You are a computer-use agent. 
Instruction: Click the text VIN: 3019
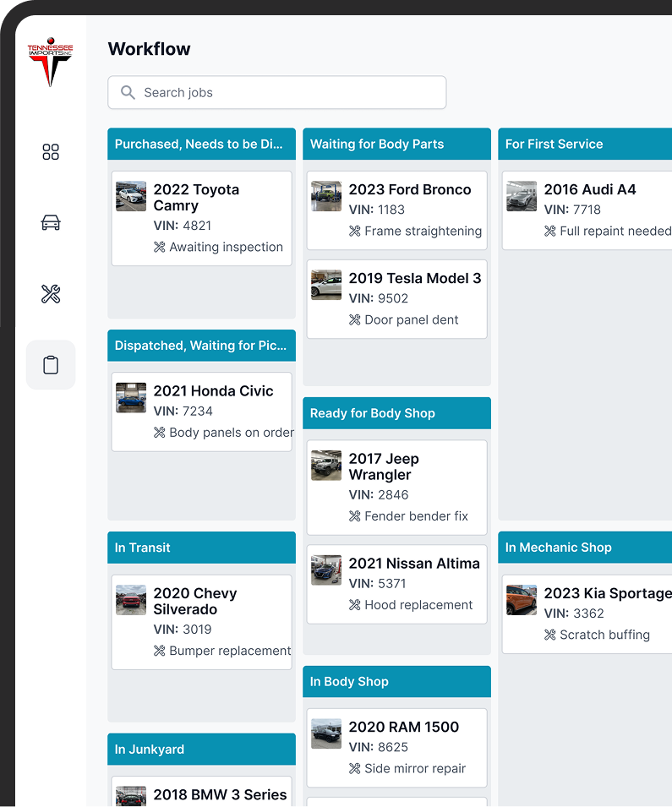(183, 630)
